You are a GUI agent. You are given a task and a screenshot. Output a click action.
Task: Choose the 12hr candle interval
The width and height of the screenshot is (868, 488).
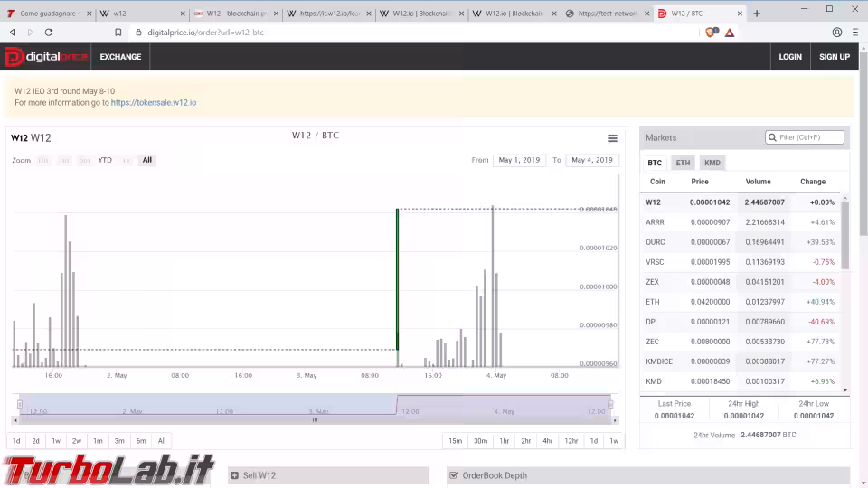[571, 441]
